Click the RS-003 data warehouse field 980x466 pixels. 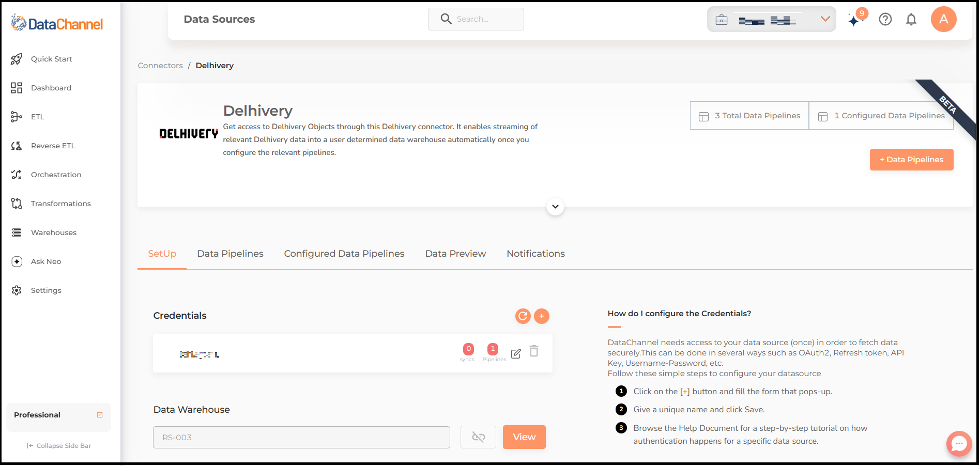[301, 438]
